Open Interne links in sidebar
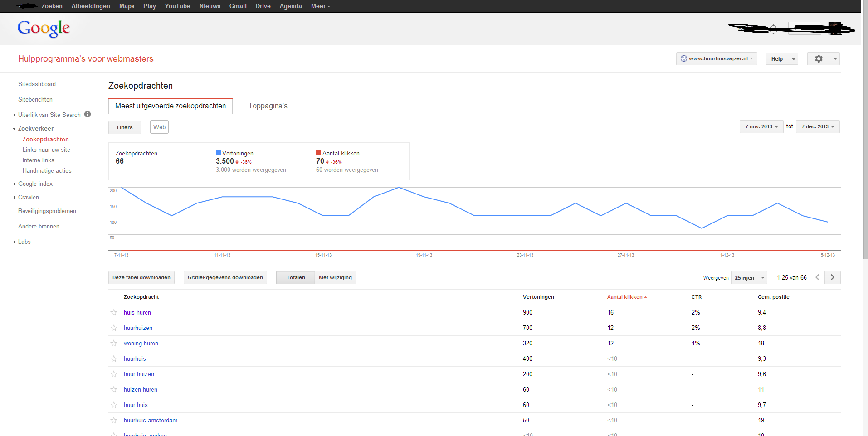This screenshot has width=868, height=436. pos(39,160)
